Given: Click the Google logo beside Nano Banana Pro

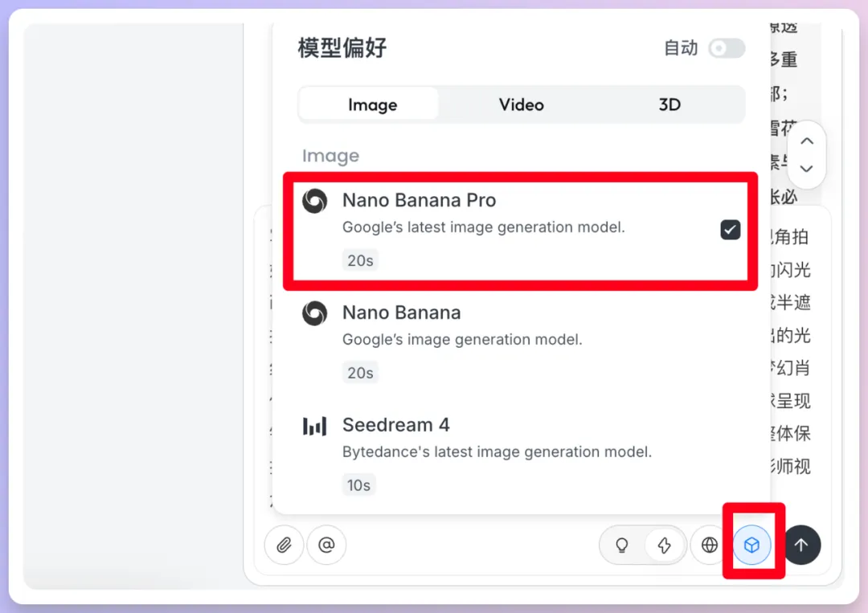Looking at the screenshot, I should point(314,201).
